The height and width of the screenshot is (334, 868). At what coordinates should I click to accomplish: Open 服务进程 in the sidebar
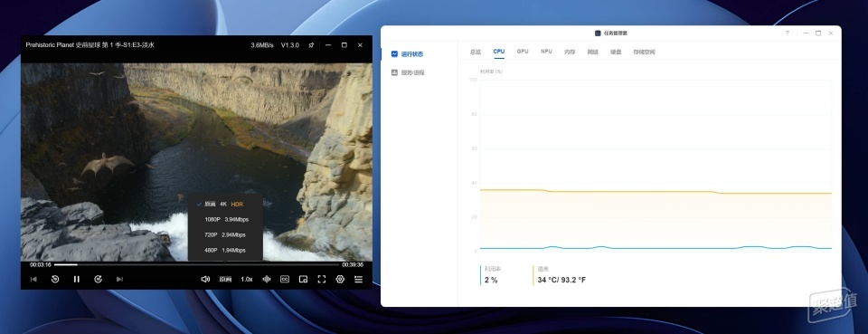pyautogui.click(x=412, y=72)
